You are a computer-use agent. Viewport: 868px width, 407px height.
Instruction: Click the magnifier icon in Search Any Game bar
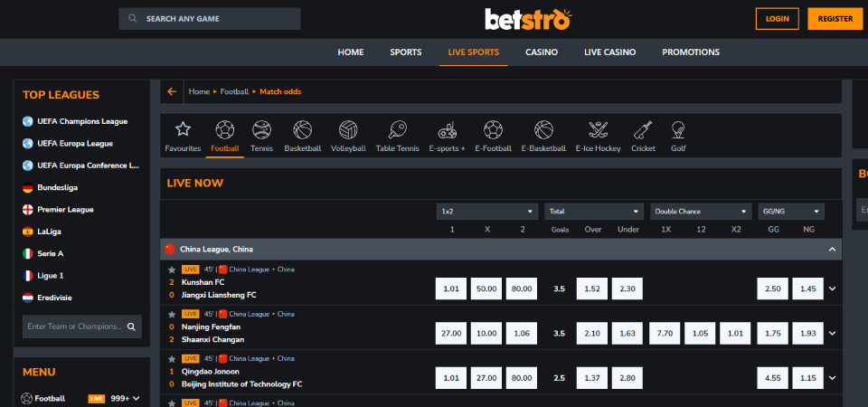click(133, 18)
